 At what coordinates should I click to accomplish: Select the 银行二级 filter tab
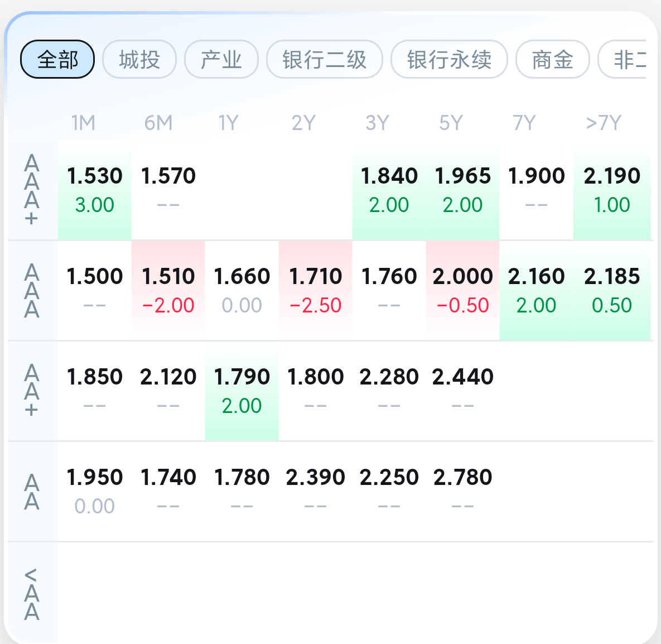(x=324, y=59)
